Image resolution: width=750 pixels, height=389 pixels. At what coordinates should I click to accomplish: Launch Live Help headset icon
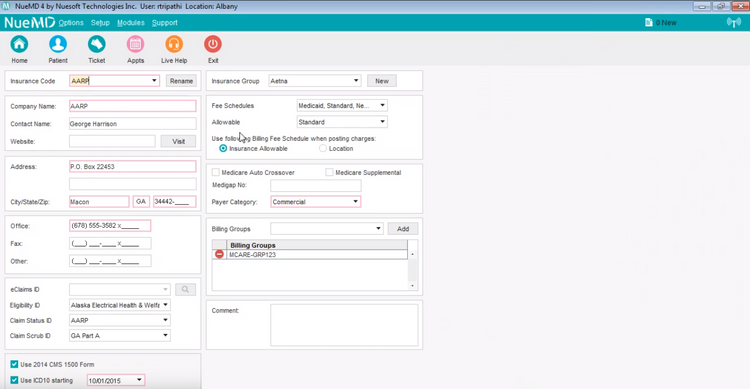174,44
